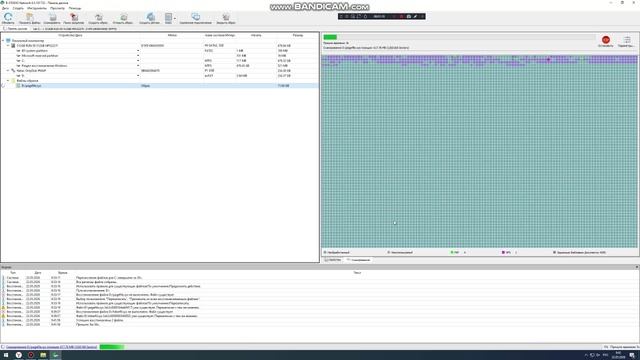Click the Yandex browser taskbar icon
The image size is (640, 360).
pos(18,355)
